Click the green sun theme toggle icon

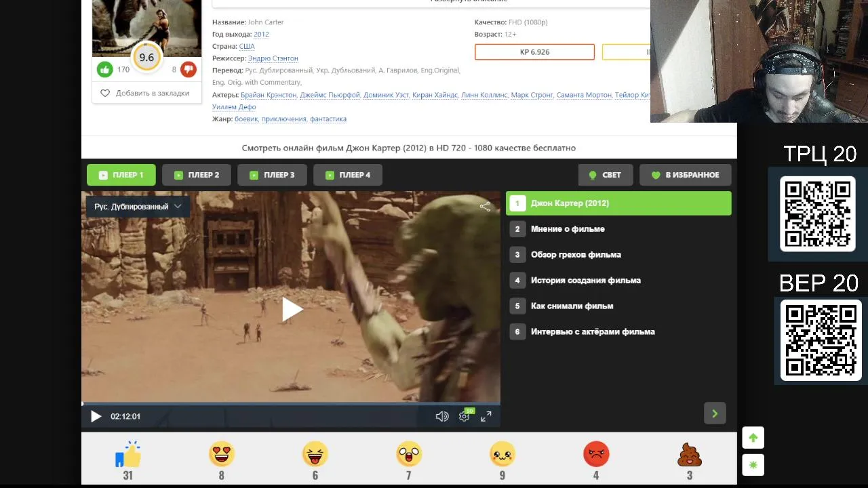pyautogui.click(x=753, y=465)
